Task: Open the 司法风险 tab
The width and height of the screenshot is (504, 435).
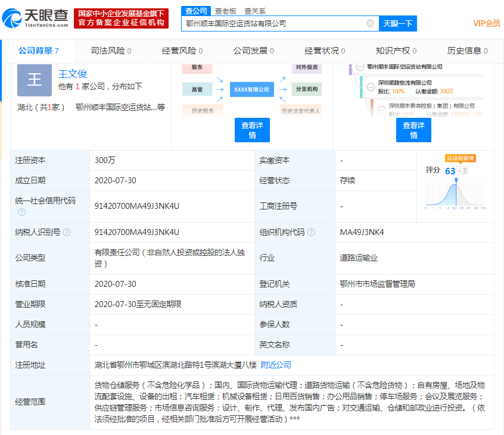Action: [x=111, y=51]
